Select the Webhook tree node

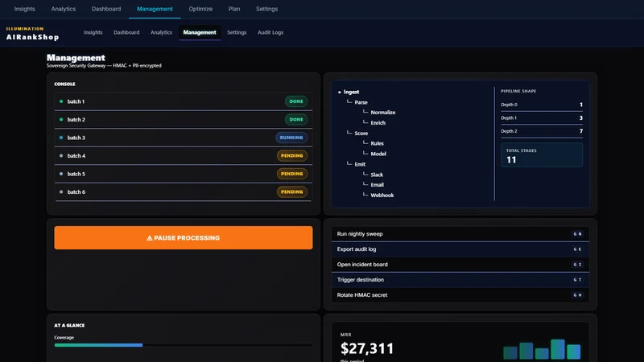382,195
